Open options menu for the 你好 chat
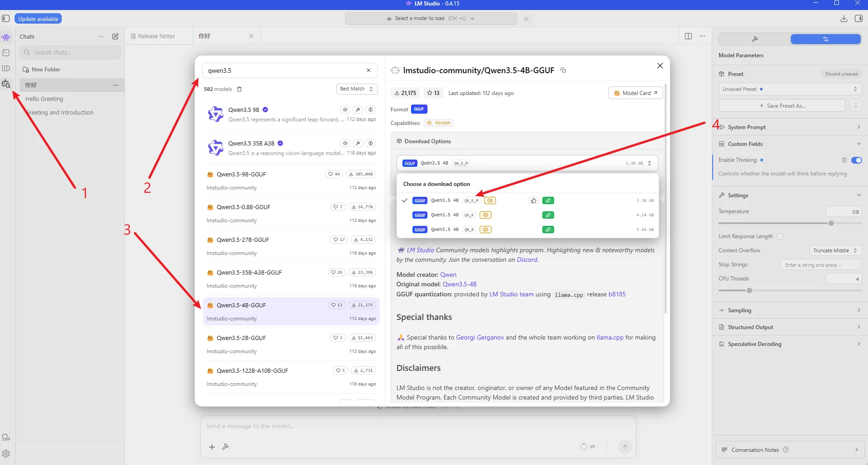 (115, 85)
